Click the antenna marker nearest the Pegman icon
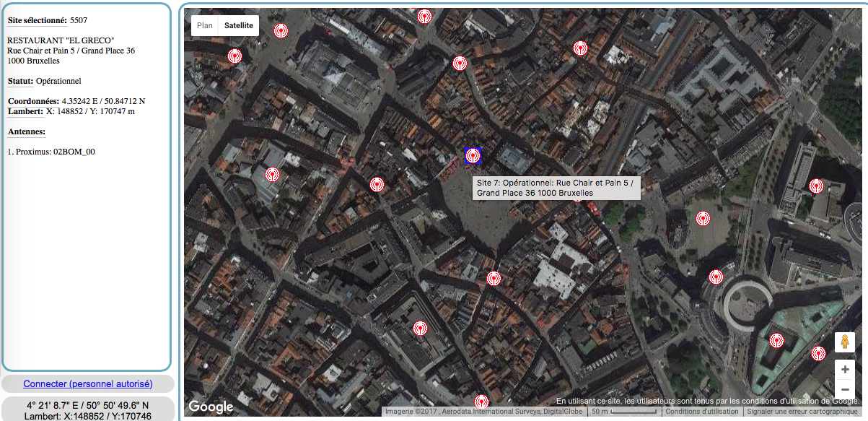868x421 pixels. pos(818,354)
